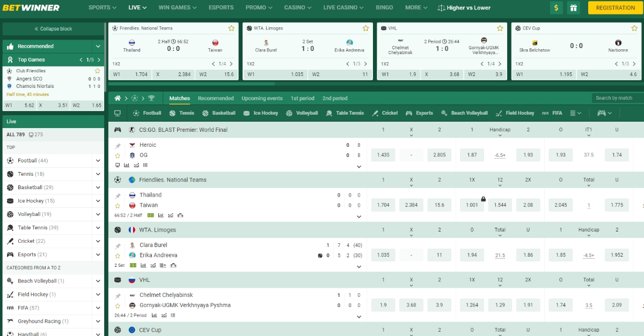
Task: Select 2.805 odds for OG
Action: [x=440, y=155]
